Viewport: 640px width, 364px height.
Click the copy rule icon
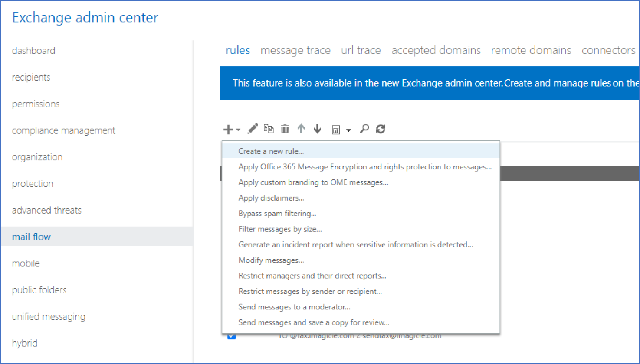[x=269, y=129]
